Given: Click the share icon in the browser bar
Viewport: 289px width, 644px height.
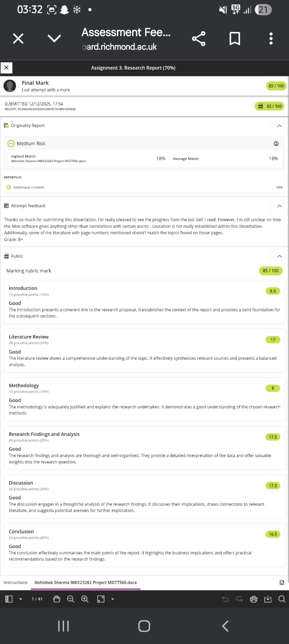Looking at the screenshot, I should tap(199, 39).
